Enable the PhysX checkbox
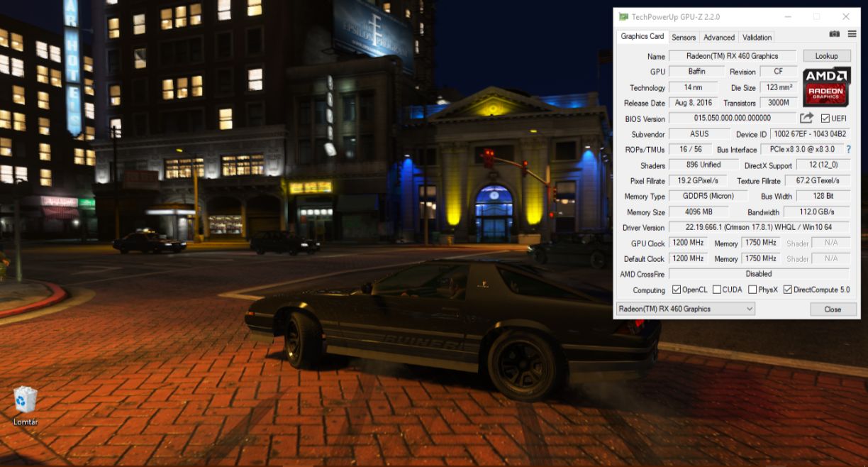The height and width of the screenshot is (467, 868). (752, 290)
